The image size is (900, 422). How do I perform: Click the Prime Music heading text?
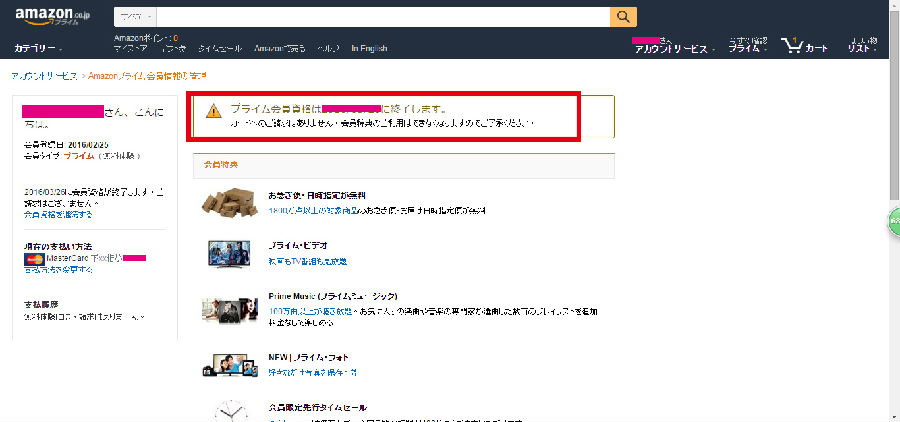[x=332, y=296]
